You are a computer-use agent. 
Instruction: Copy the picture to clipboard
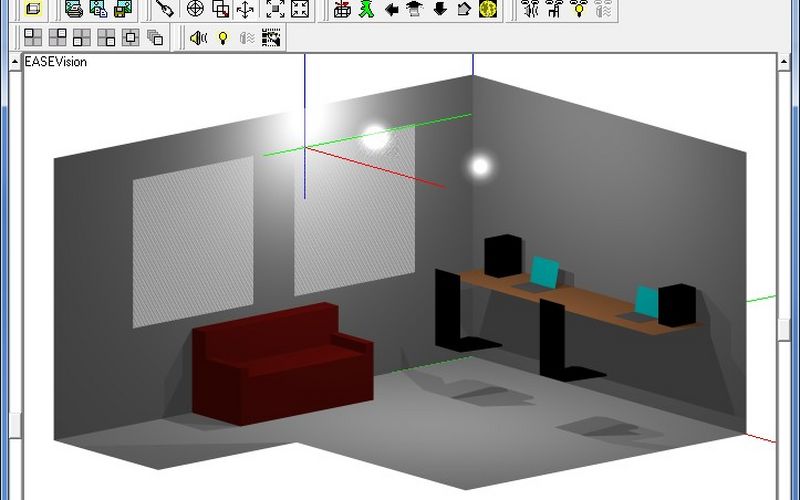(98, 9)
